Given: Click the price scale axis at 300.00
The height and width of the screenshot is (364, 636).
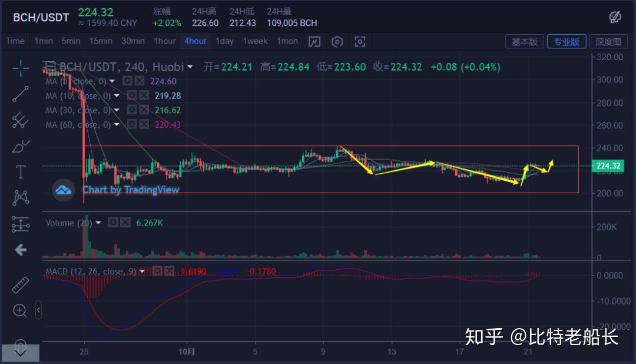Looking at the screenshot, I should click(609, 80).
